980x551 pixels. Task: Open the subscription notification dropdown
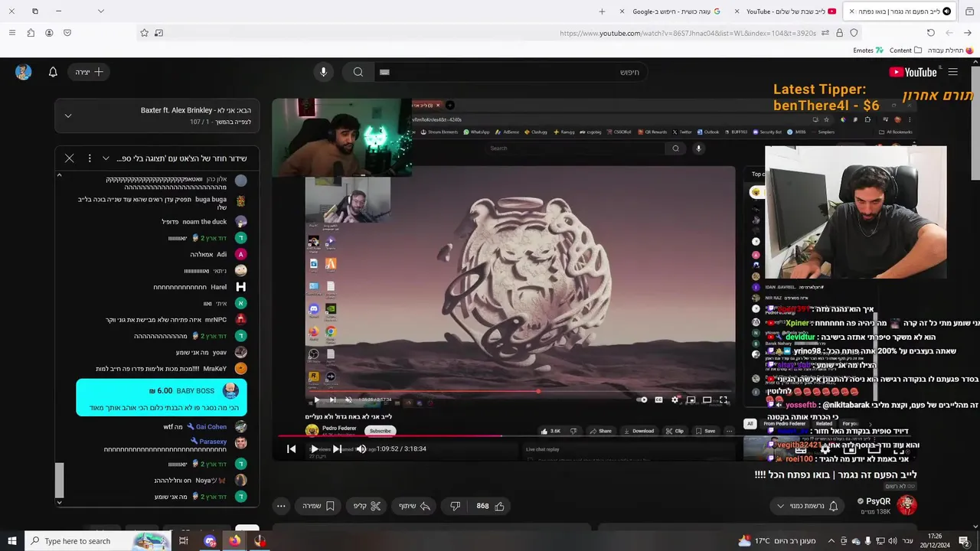pyautogui.click(x=808, y=506)
